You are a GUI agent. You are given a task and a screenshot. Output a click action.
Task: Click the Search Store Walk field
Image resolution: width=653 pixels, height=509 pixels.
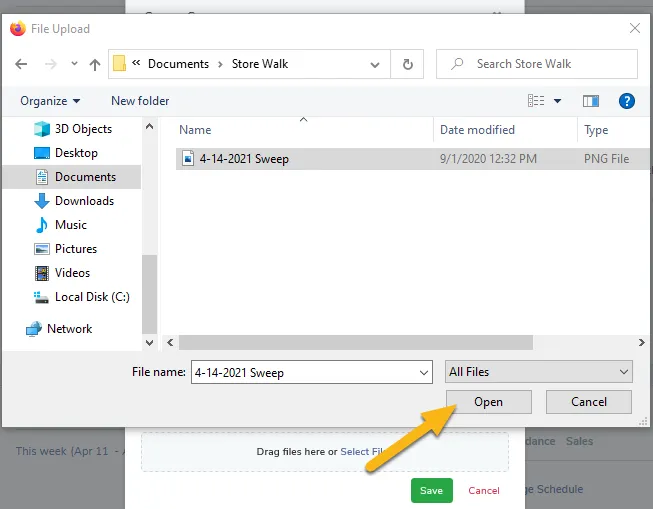[537, 64]
